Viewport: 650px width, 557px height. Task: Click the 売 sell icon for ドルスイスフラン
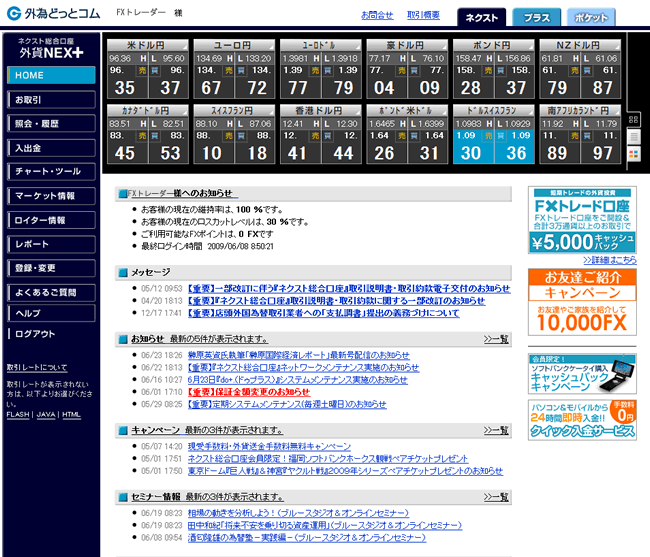coord(488,136)
